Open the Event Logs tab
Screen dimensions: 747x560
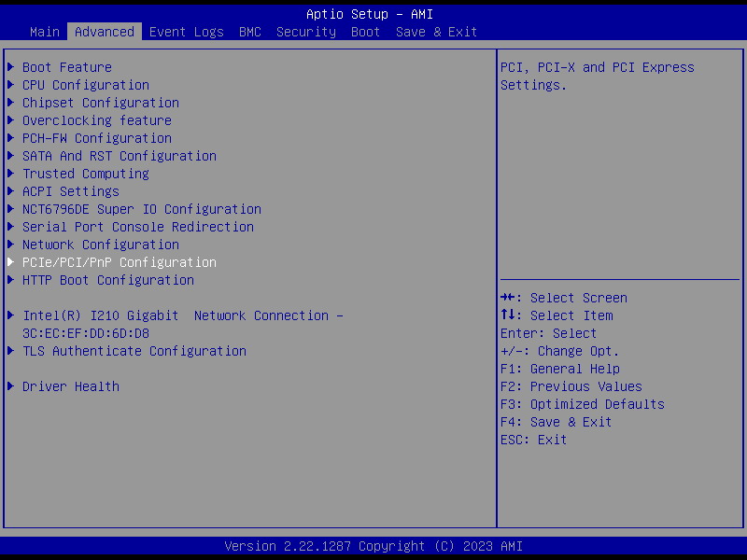click(187, 32)
